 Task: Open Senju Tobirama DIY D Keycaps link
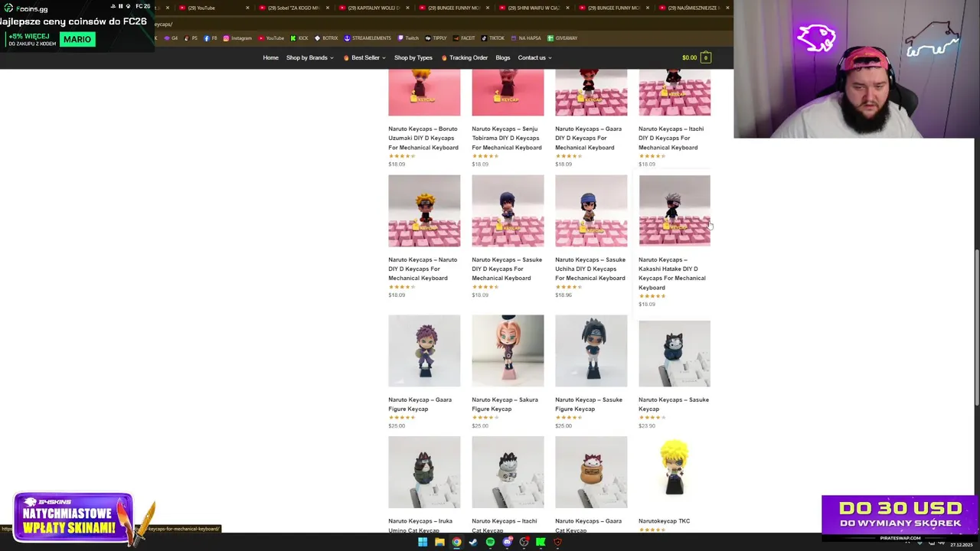506,138
